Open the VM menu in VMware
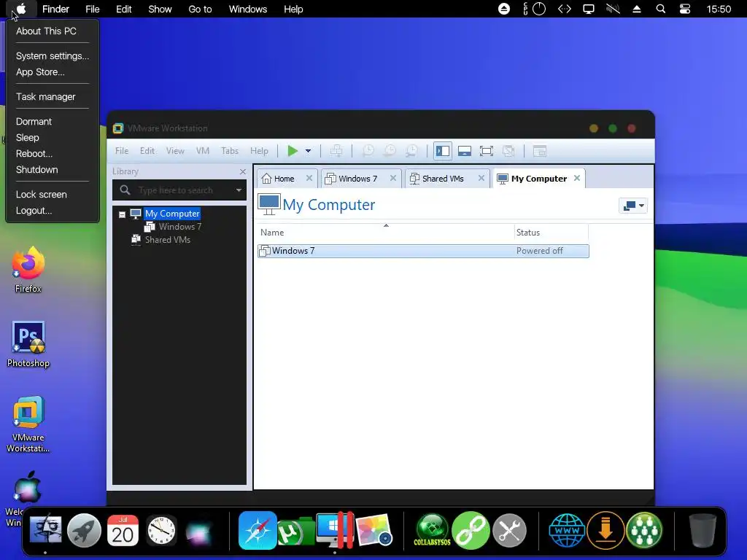 click(203, 150)
